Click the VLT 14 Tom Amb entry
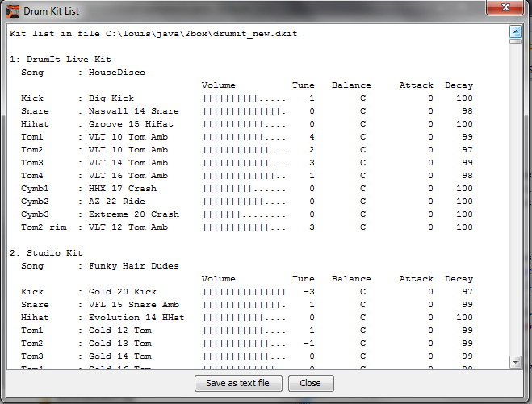Screen dimensions: 532x404 pyautogui.click(x=128, y=163)
